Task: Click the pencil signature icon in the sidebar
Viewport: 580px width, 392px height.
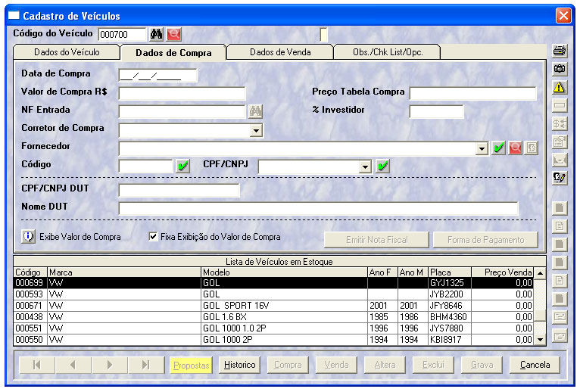Action: 560,178
